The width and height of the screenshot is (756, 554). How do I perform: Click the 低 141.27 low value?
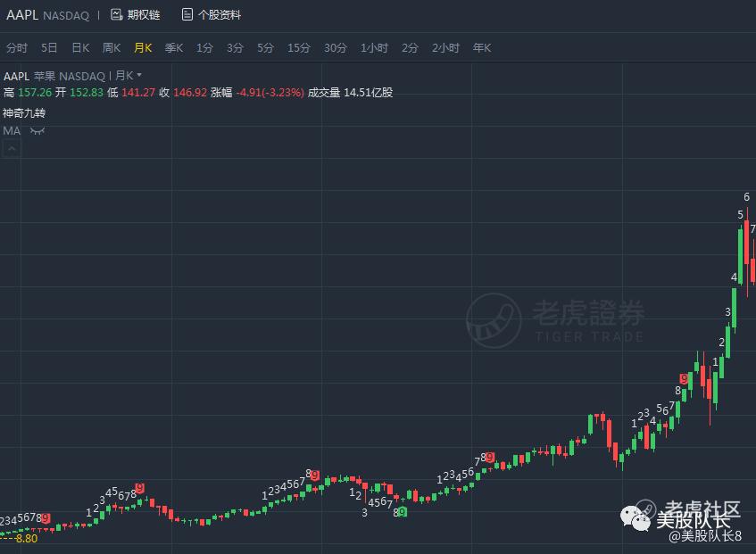tap(131, 92)
